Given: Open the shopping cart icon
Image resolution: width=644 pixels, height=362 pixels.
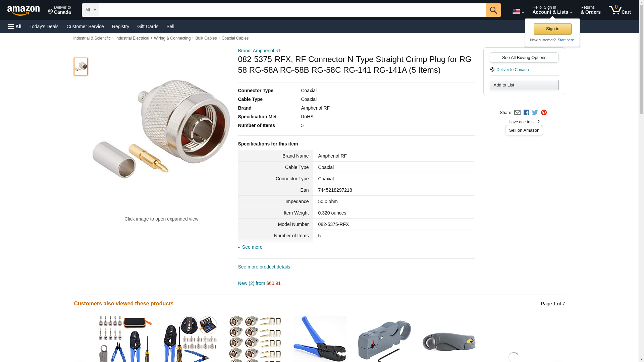Looking at the screenshot, I should click(620, 10).
